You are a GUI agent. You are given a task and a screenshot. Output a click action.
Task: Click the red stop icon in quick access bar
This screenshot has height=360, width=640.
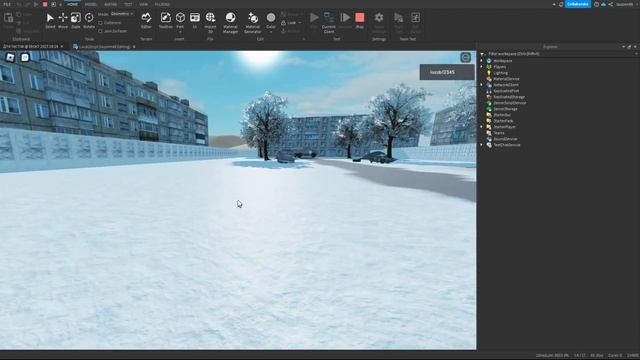(x=45, y=4)
